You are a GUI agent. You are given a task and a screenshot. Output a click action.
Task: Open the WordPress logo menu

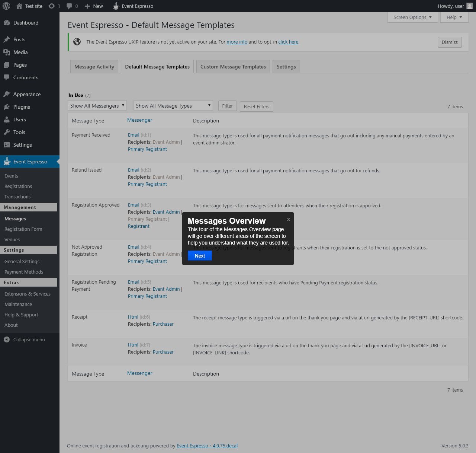tap(6, 6)
